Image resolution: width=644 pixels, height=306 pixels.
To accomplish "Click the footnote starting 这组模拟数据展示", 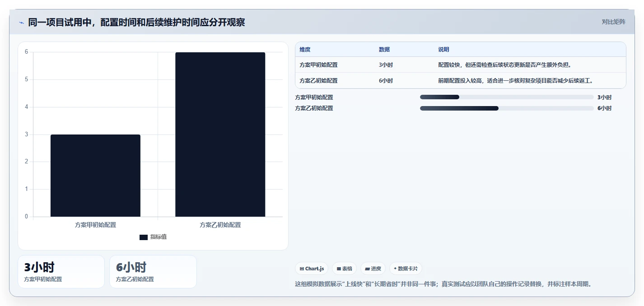I will pyautogui.click(x=443, y=284).
